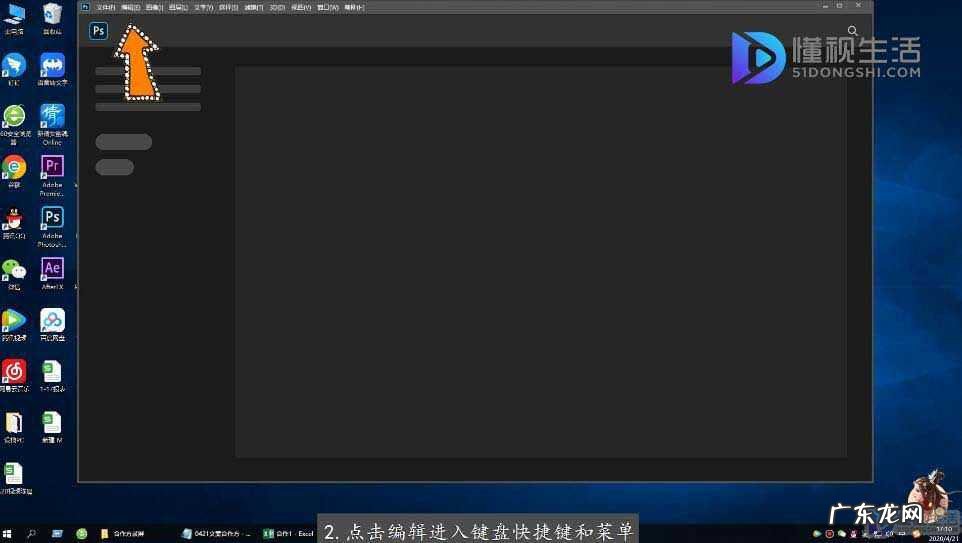Select the Google Chrome desktop icon
The height and width of the screenshot is (543, 962).
[x=13, y=167]
